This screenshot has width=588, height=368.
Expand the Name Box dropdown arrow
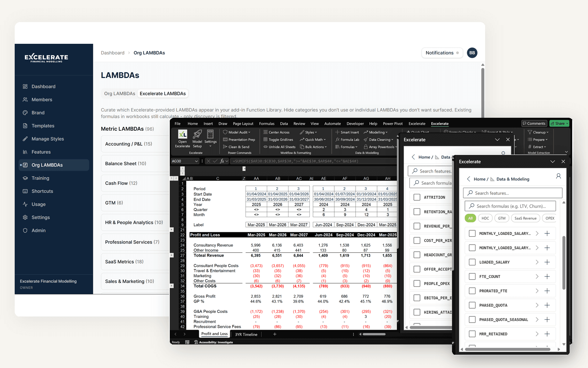coord(196,161)
